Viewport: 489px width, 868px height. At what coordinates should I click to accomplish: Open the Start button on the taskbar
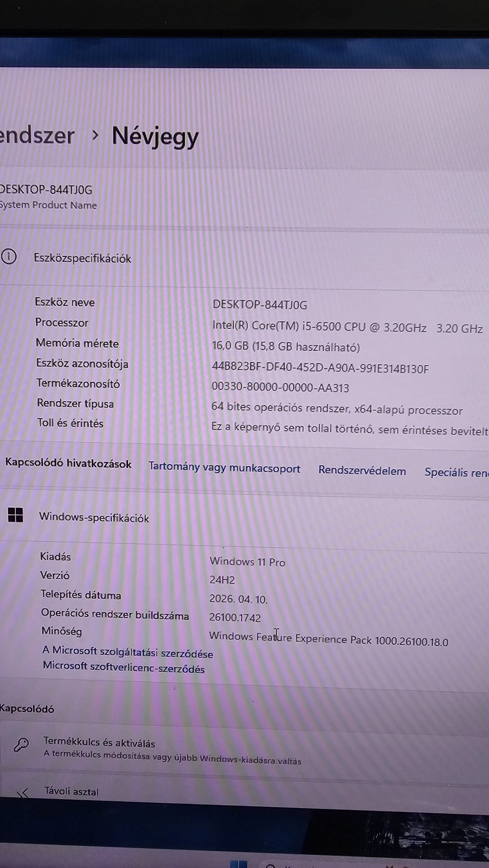coord(238,864)
